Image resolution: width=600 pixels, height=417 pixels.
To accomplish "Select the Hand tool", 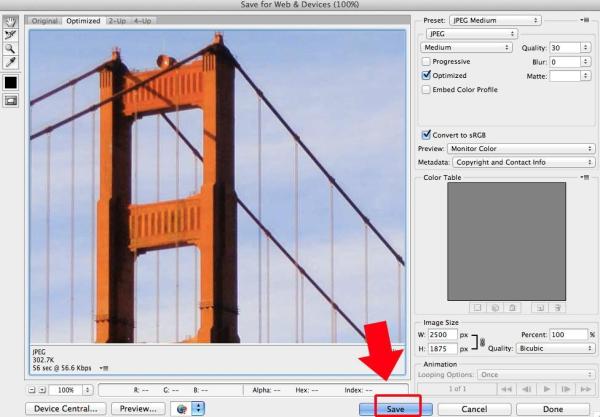I will [11, 21].
